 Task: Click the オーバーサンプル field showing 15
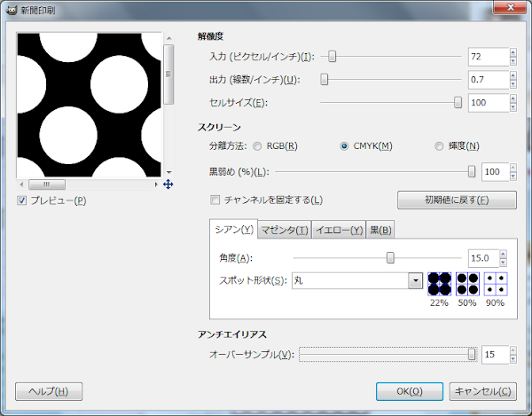496,355
